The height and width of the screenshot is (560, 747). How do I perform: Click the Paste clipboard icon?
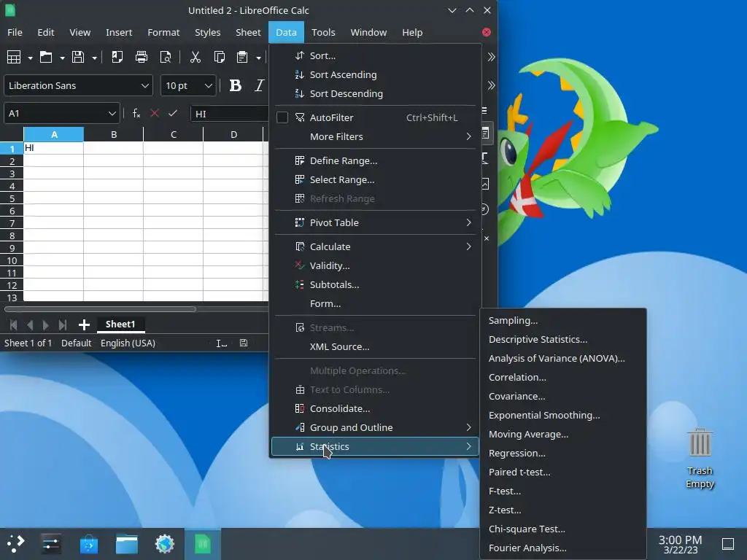point(242,57)
